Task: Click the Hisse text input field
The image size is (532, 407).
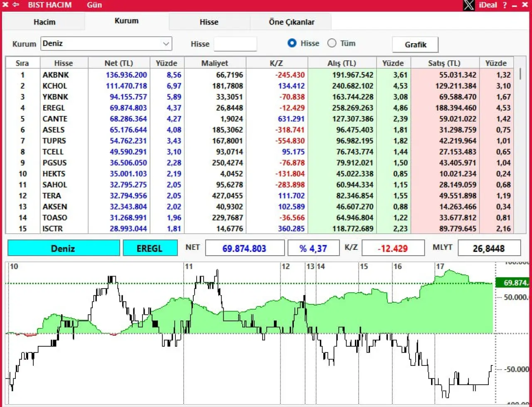Action: (x=235, y=44)
